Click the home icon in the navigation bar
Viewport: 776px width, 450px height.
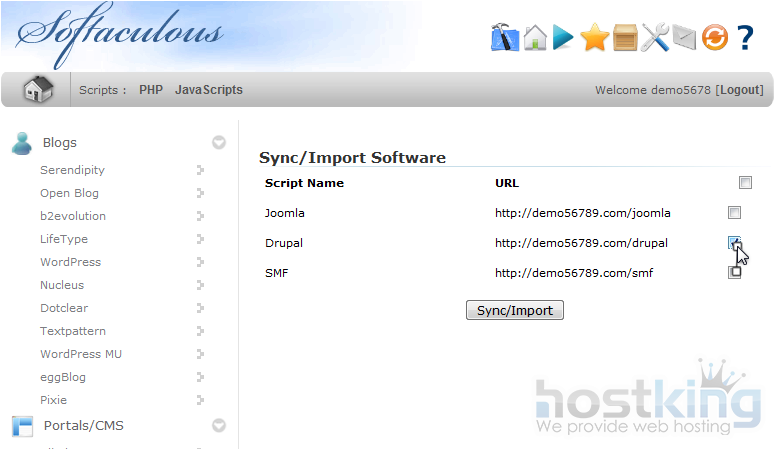click(38, 90)
